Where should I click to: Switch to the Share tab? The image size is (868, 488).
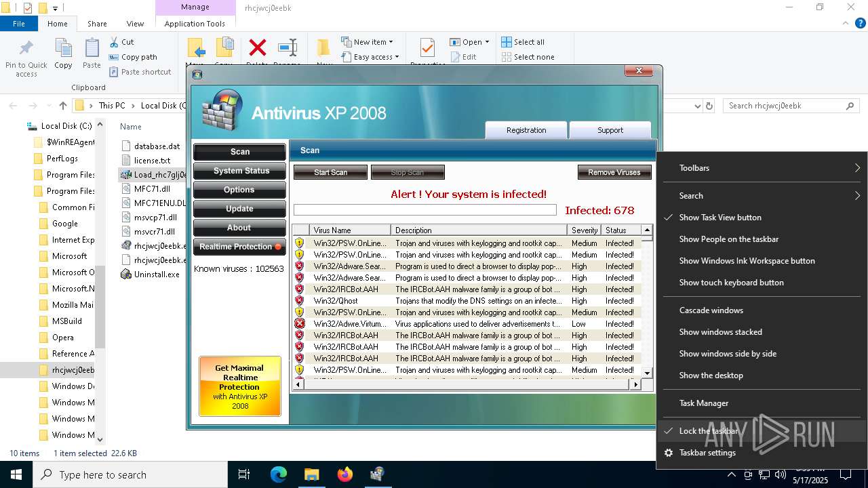point(97,23)
